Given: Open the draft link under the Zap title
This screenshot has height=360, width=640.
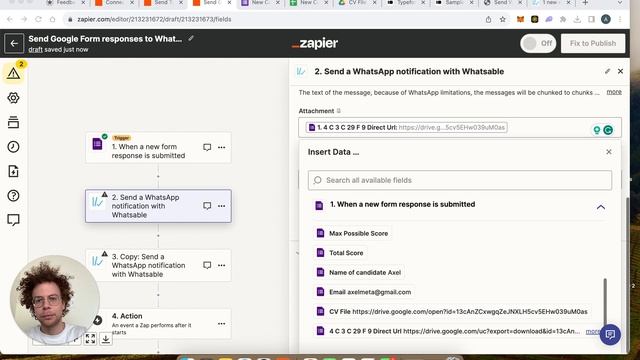Looking at the screenshot, I should 36,49.
